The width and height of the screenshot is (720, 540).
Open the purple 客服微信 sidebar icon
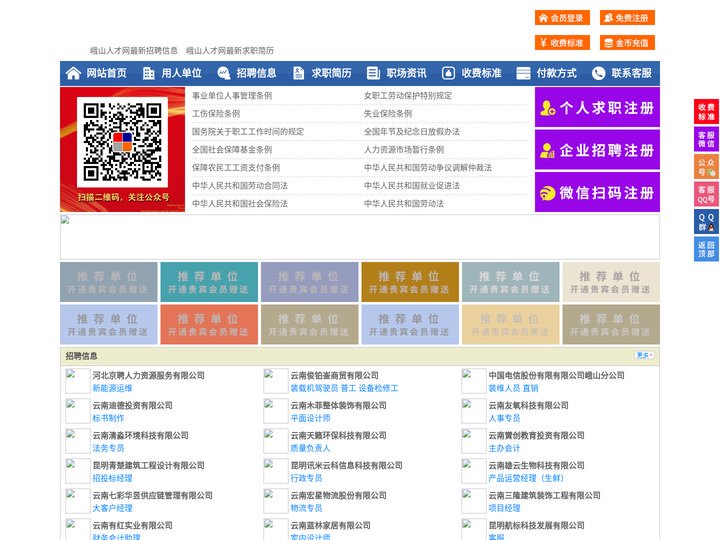tap(706, 139)
